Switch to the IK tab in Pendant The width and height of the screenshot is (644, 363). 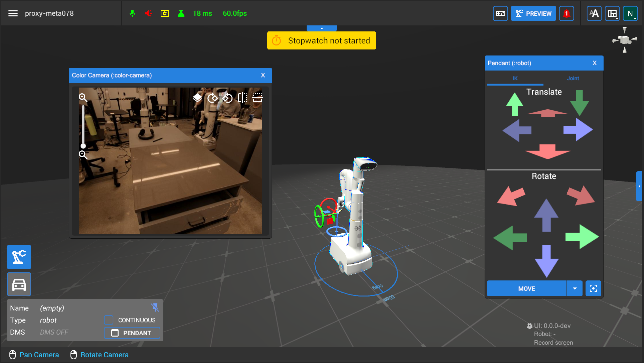pyautogui.click(x=515, y=78)
